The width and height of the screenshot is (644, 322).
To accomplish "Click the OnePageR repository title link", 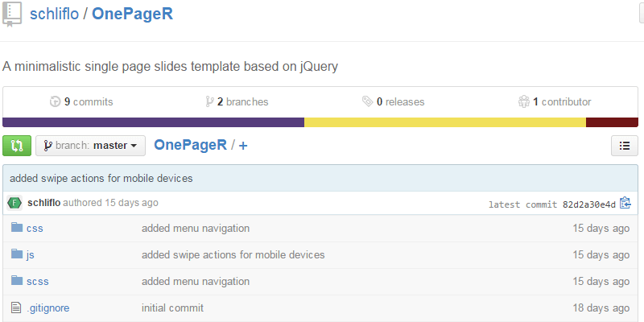I will pyautogui.click(x=132, y=14).
